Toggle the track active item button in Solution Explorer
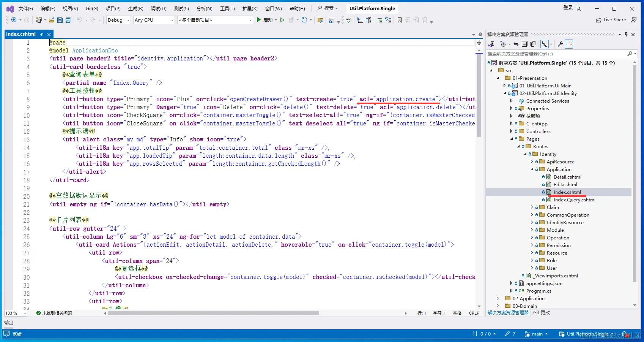 [x=545, y=44]
